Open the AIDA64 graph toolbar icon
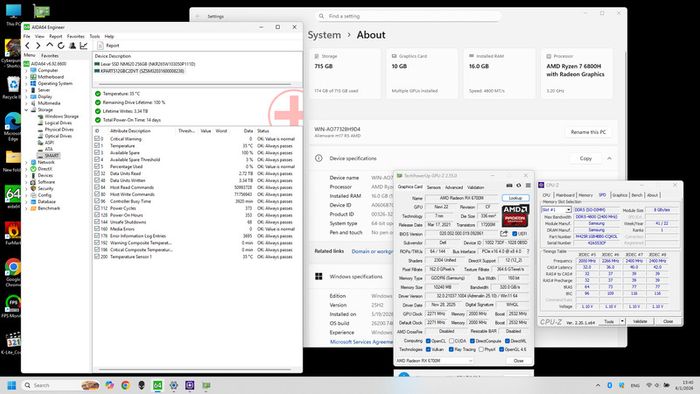 pyautogui.click(x=83, y=46)
